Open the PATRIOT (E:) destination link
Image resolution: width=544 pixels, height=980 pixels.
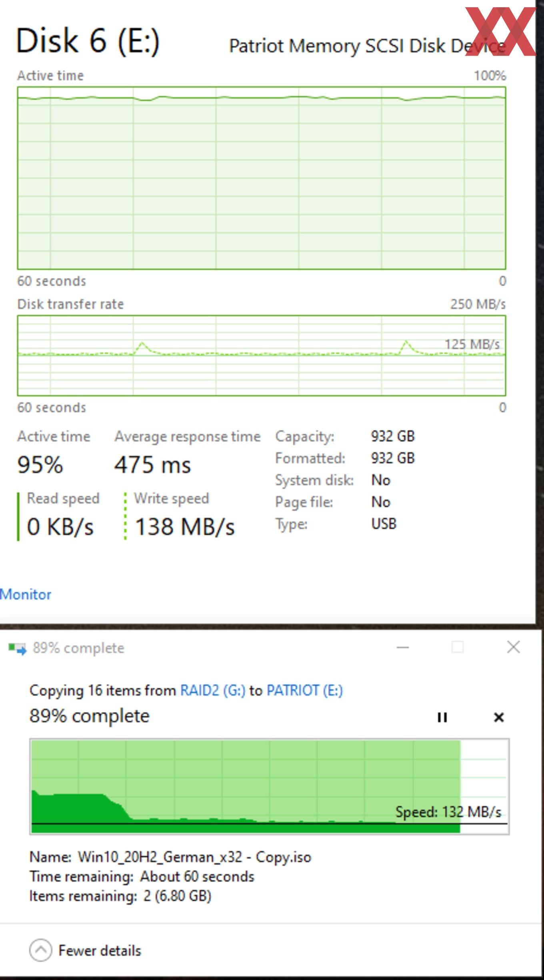tap(305, 690)
